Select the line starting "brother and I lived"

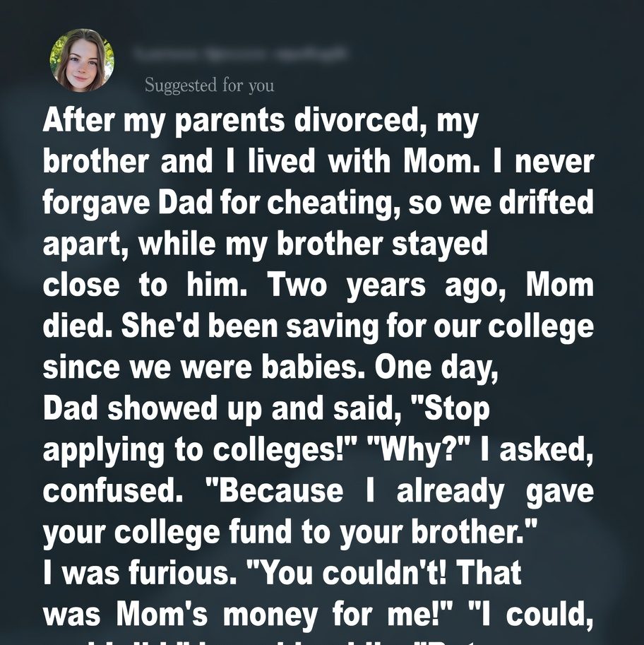pos(318,162)
